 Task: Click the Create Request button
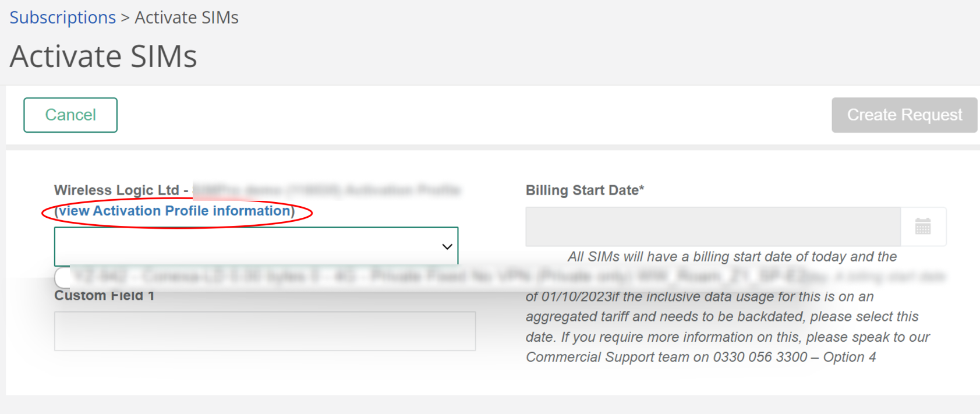tap(904, 115)
